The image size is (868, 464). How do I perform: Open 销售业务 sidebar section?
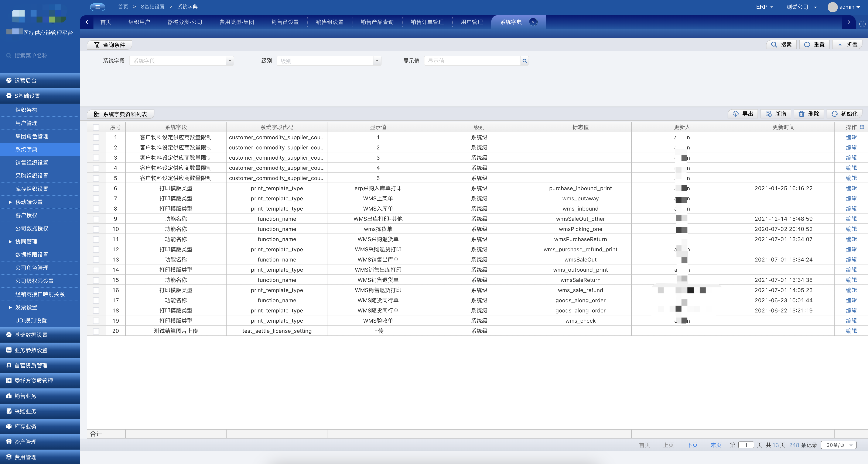pos(40,396)
